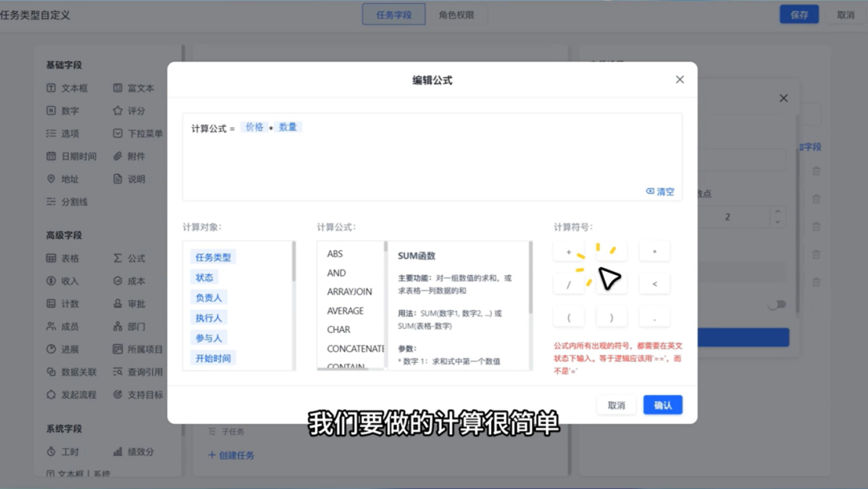Image resolution: width=868 pixels, height=489 pixels.
Task: Choose the ARRAYJOIN function
Action: pos(350,292)
